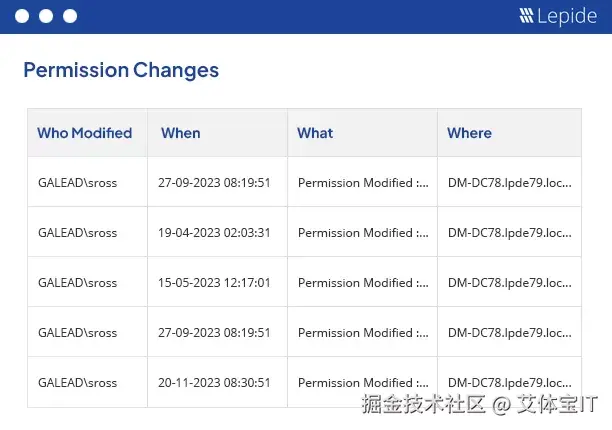Screen dimensions: 612x430
Task: Click the Where column header
Action: click(x=470, y=133)
